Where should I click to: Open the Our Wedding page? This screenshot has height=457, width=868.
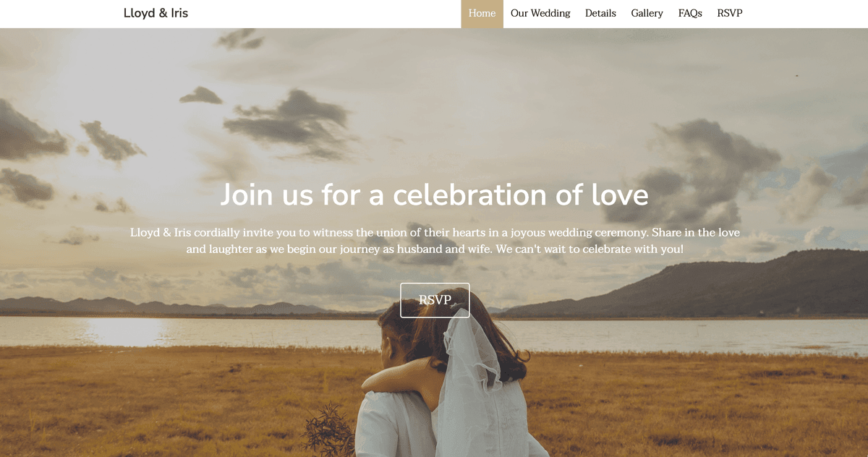click(x=540, y=14)
